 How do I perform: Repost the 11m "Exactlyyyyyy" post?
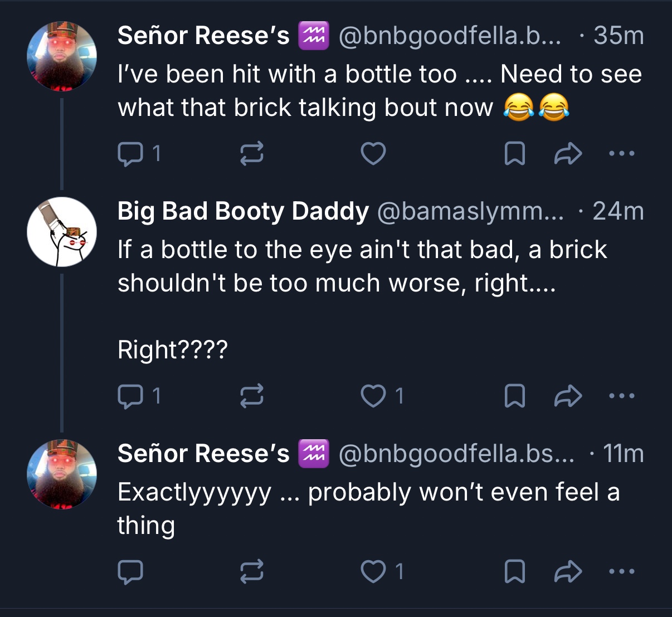tap(251, 571)
